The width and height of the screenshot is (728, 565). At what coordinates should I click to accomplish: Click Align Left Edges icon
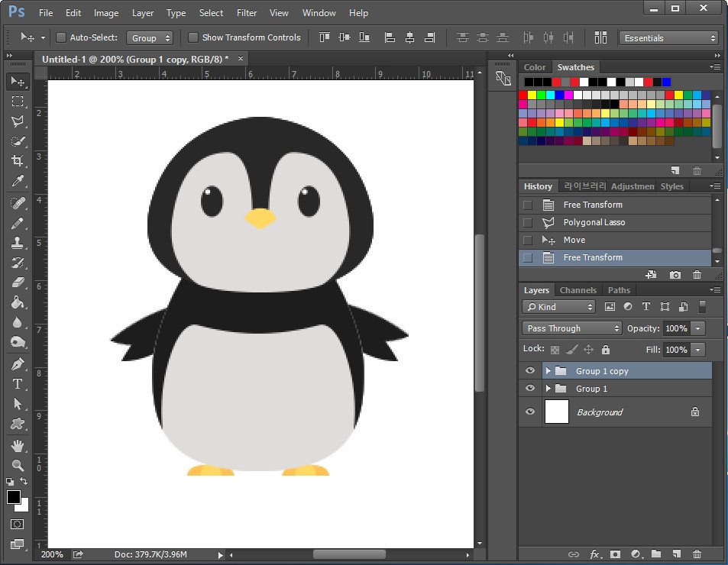tap(390, 37)
